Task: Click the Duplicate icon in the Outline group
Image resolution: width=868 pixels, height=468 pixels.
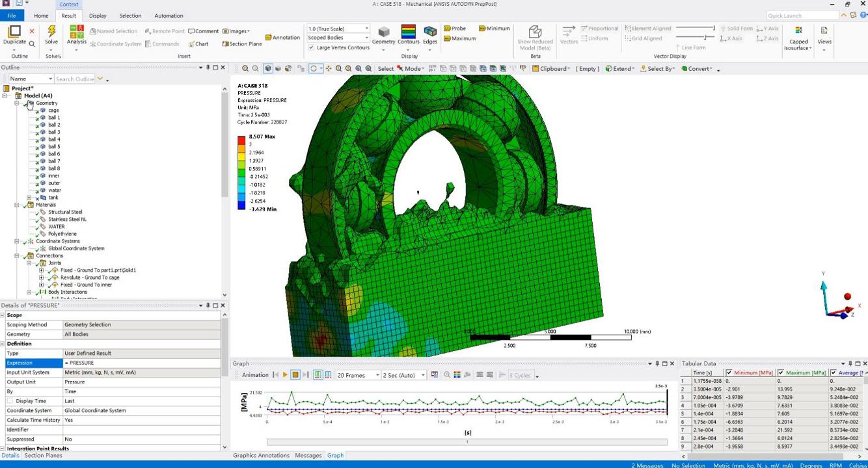Action: [14, 31]
